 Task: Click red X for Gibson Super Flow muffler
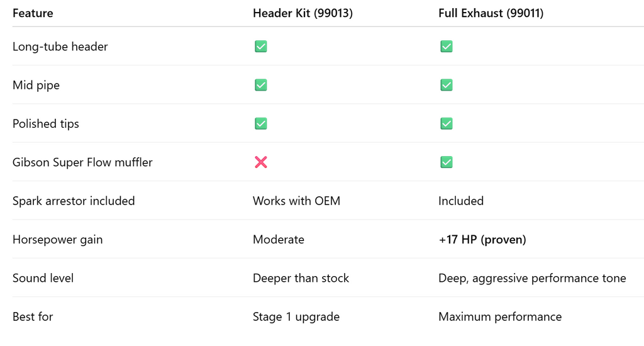click(260, 162)
